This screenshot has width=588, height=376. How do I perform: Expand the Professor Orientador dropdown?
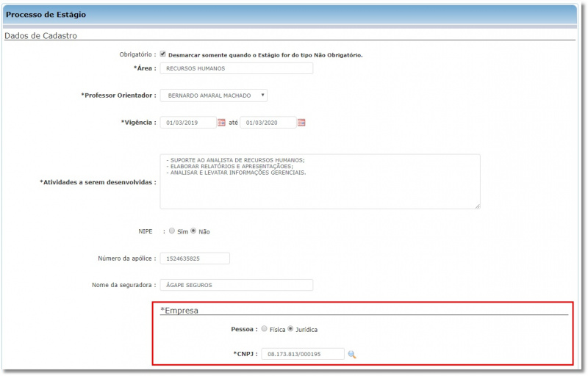point(213,95)
